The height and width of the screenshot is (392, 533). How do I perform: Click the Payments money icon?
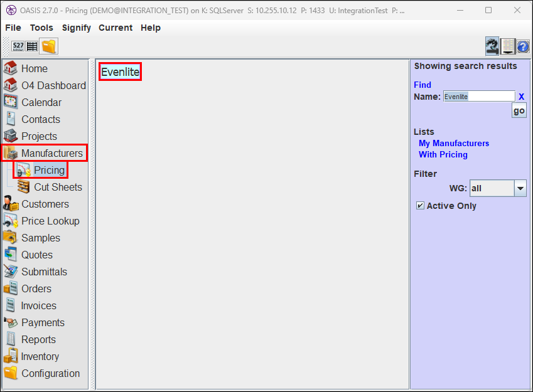point(11,322)
